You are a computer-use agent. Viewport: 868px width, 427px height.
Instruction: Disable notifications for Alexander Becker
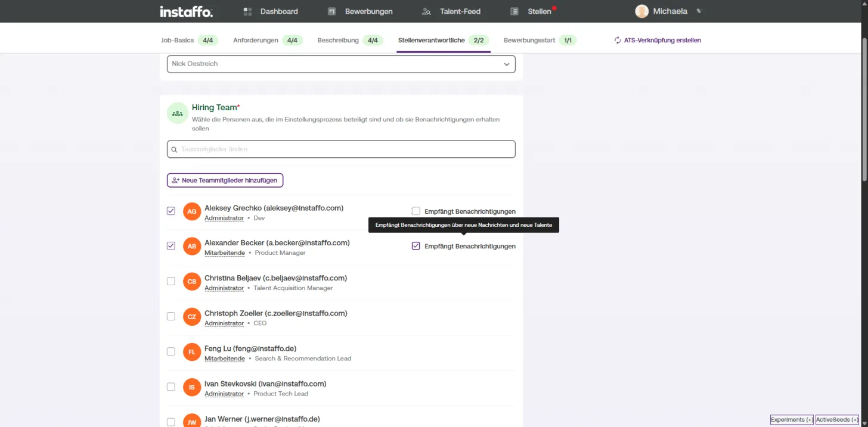(x=416, y=246)
